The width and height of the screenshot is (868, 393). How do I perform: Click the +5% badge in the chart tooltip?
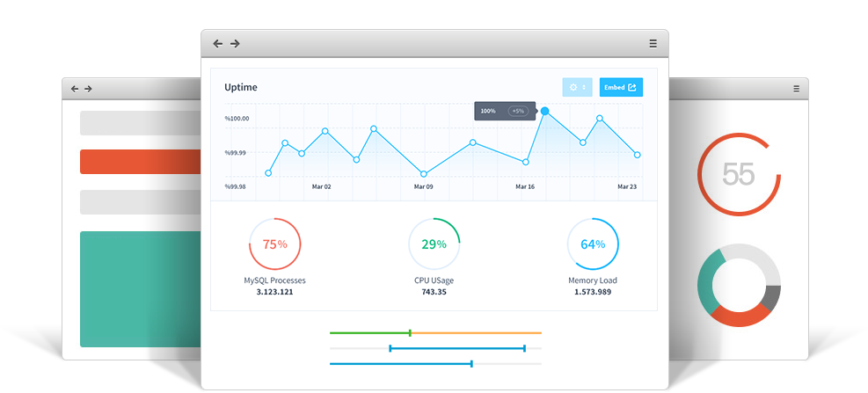click(518, 112)
